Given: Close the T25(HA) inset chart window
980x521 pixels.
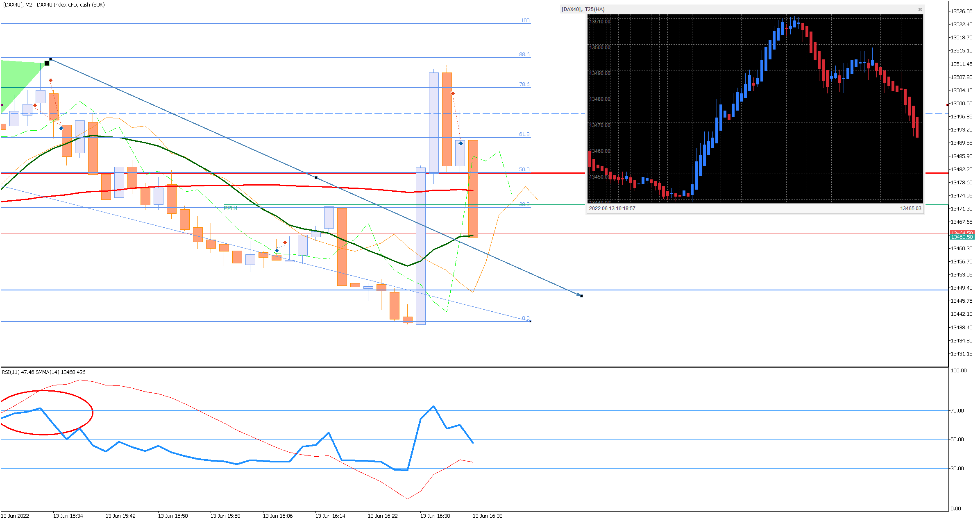Looking at the screenshot, I should pyautogui.click(x=920, y=9).
